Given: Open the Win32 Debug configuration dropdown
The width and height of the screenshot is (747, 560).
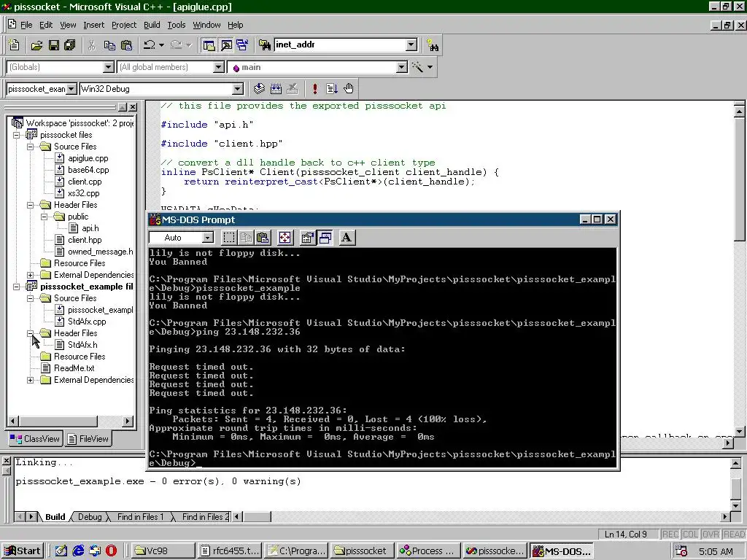Looking at the screenshot, I should coord(238,89).
